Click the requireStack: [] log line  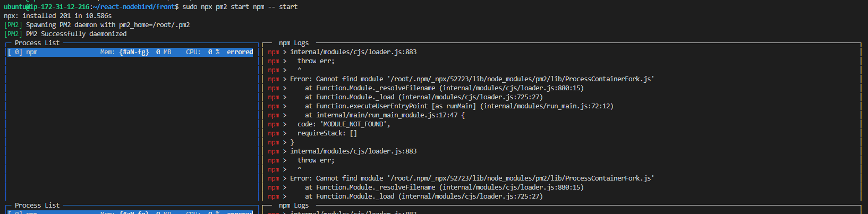click(x=327, y=133)
